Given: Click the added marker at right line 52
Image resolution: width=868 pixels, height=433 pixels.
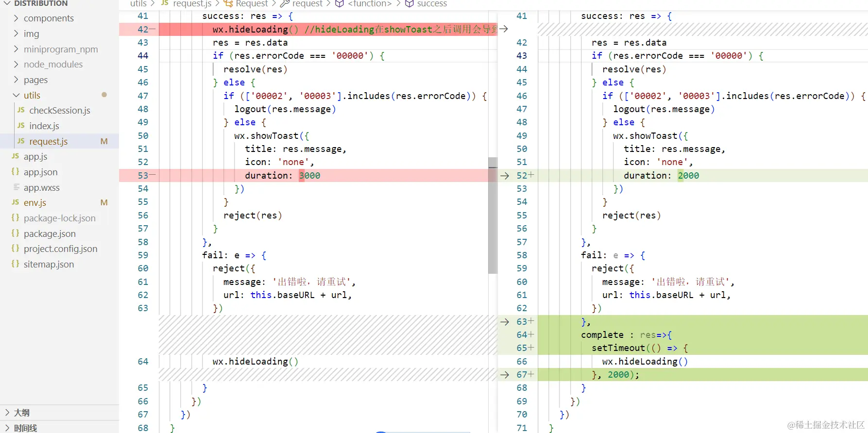Looking at the screenshot, I should click(x=531, y=175).
